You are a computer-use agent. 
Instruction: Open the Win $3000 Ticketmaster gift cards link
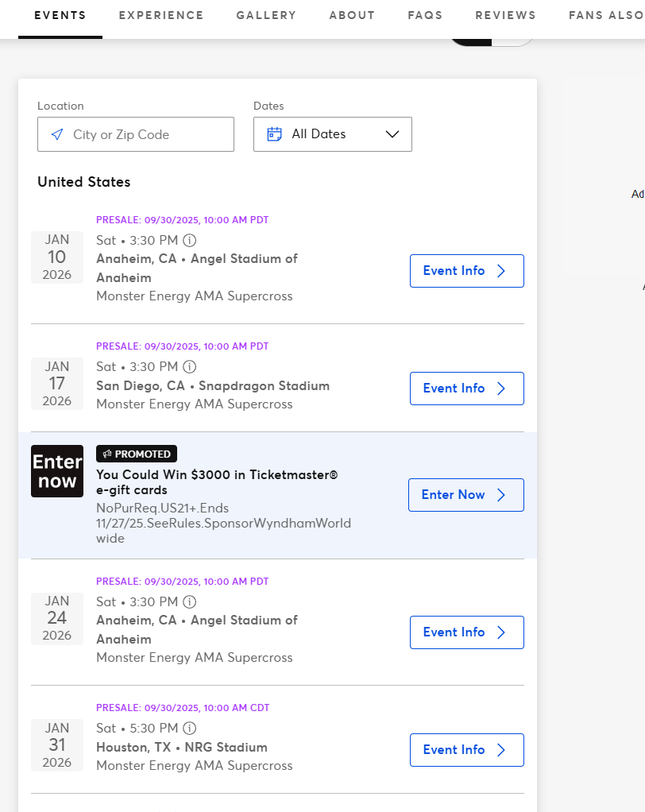pos(217,482)
